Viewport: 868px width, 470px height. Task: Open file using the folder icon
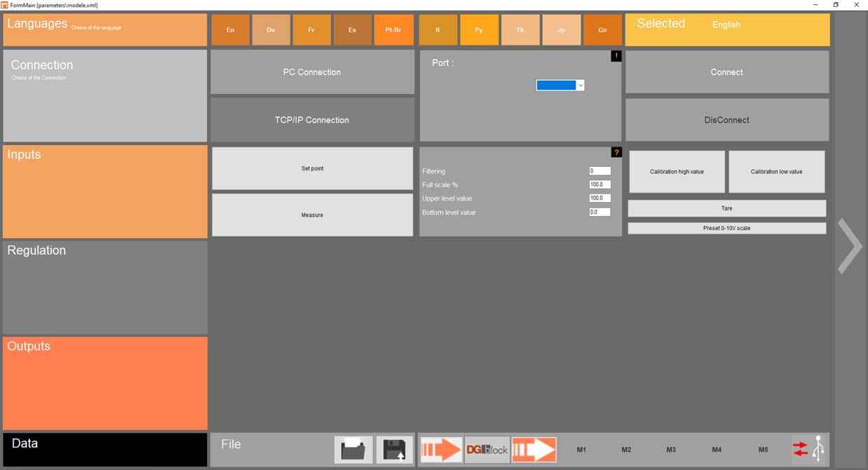coord(353,450)
